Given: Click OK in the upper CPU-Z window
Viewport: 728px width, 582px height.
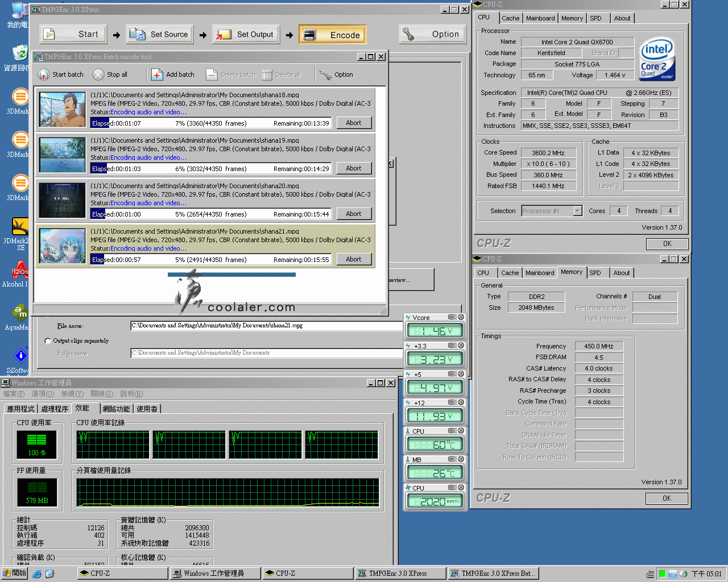Looking at the screenshot, I should tap(667, 244).
